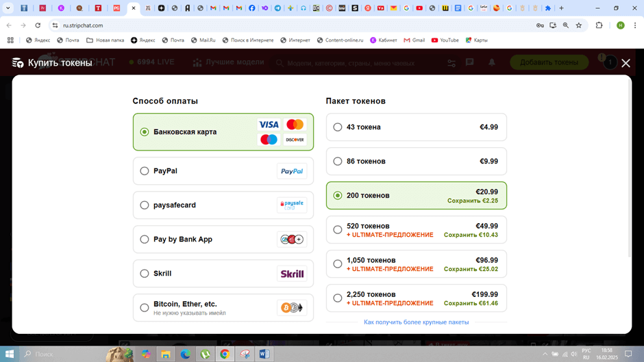This screenshot has height=362, width=644.
Task: Open the tab search dropdown arrow
Action: (x=8, y=8)
